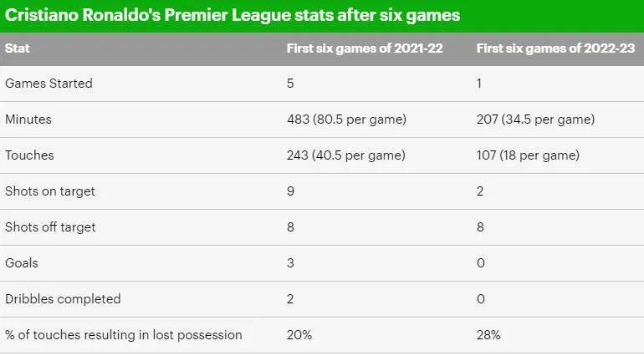Select the "Shots off target" row label
This screenshot has width=644, height=356.
tap(50, 227)
